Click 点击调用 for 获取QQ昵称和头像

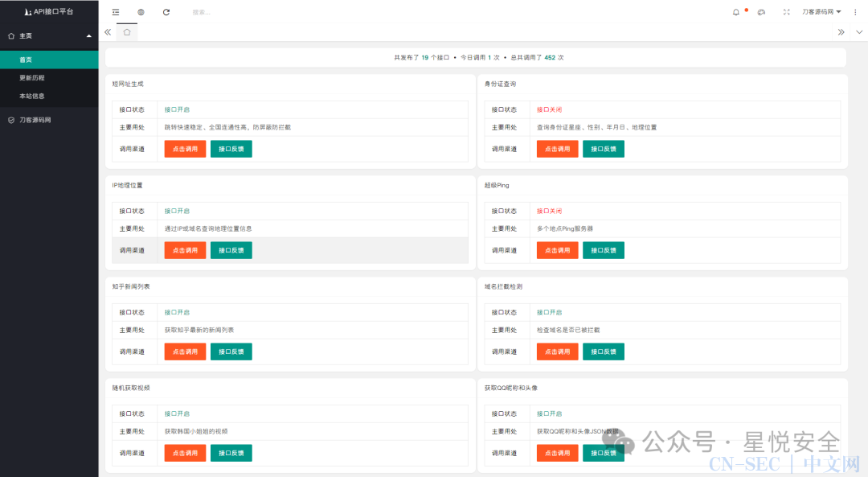tap(558, 453)
